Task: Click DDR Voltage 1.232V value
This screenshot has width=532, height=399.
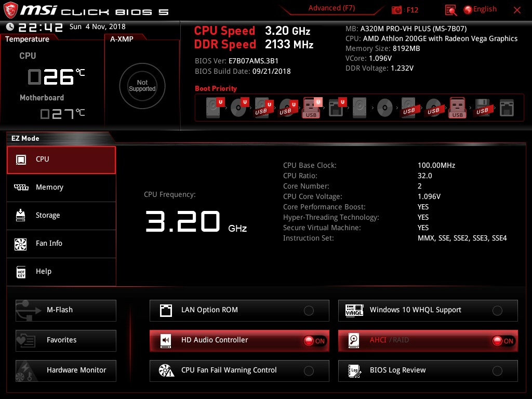Action: pyautogui.click(x=402, y=68)
